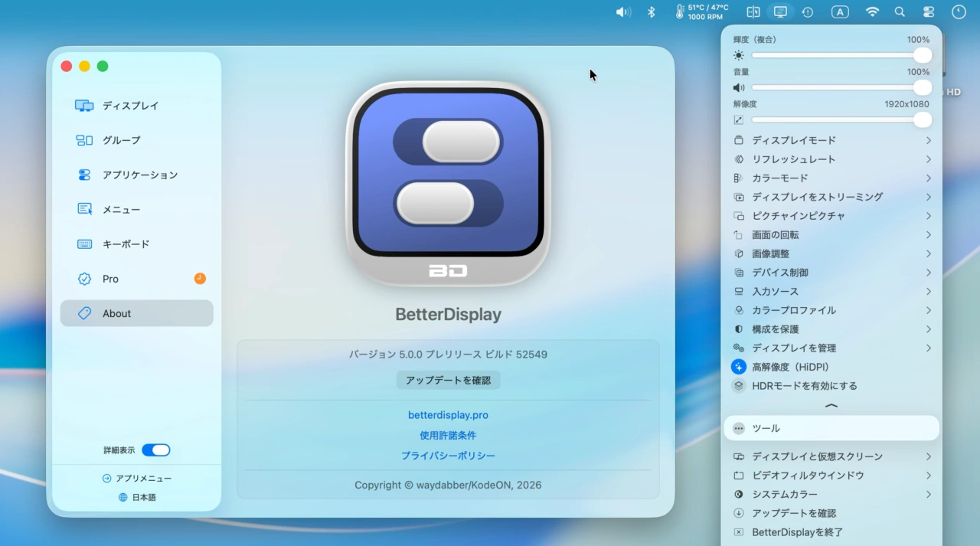Go to キーボード settings
The height and width of the screenshot is (546, 980).
(136, 244)
